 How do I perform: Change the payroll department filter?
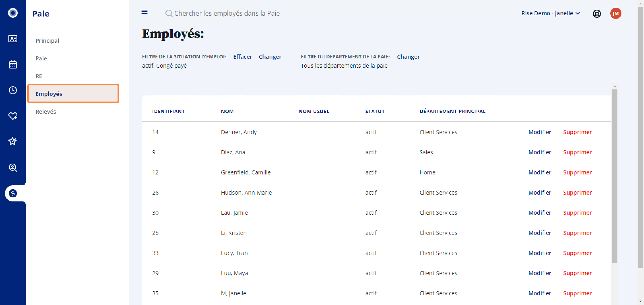pos(408,57)
